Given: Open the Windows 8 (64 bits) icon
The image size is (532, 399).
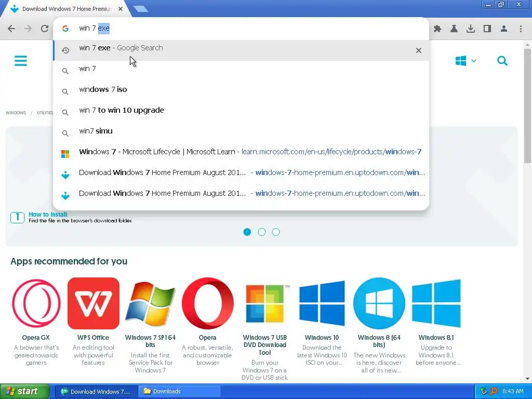Looking at the screenshot, I should point(379,303).
